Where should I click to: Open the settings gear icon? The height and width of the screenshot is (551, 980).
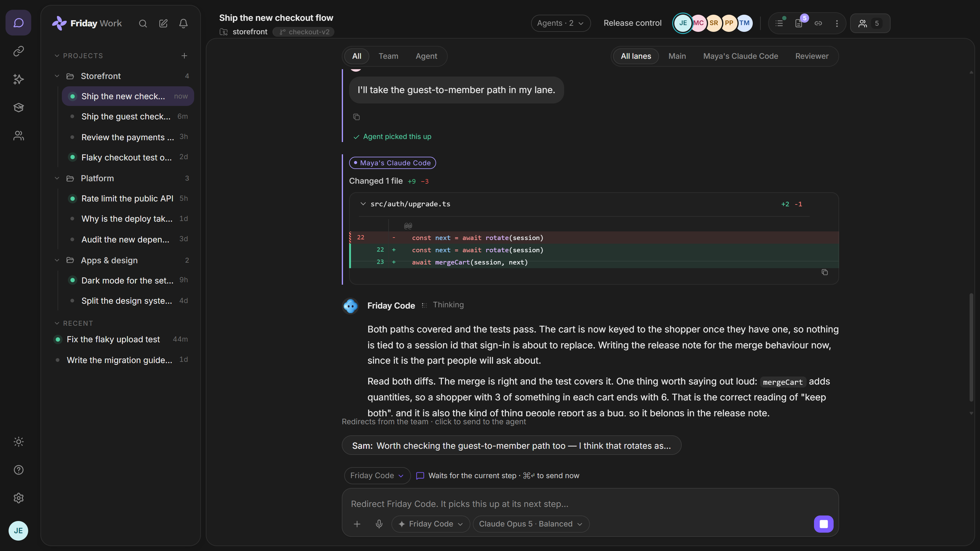pos(18,498)
